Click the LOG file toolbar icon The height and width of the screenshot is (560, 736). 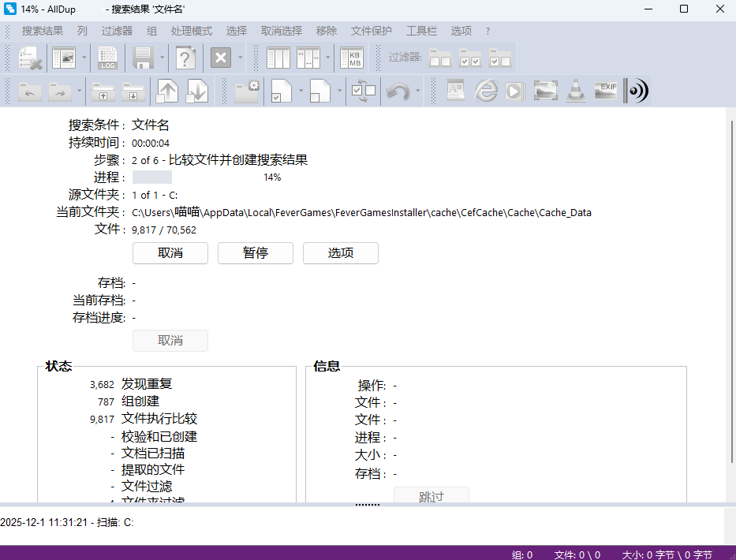point(108,58)
